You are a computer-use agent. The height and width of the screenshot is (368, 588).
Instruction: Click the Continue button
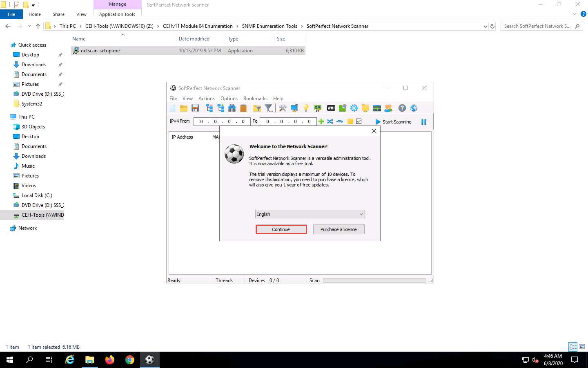coord(281,229)
